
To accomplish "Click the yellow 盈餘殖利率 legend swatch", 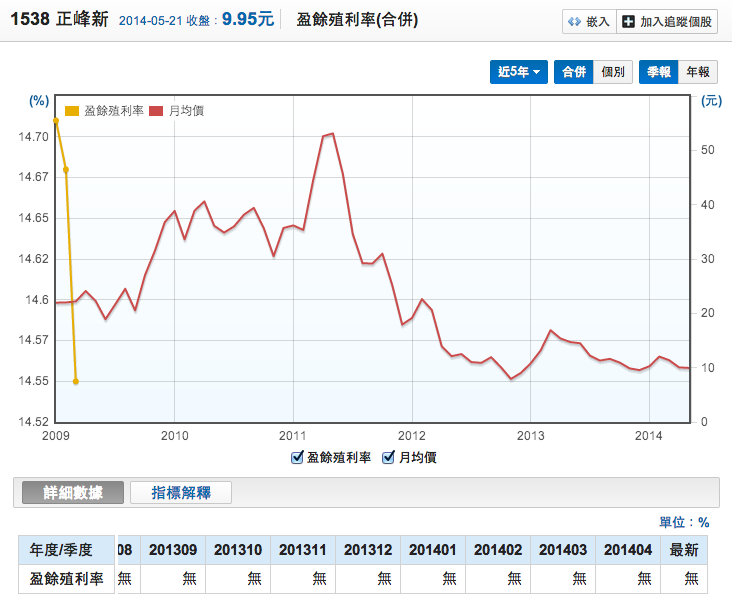I will (x=71, y=111).
